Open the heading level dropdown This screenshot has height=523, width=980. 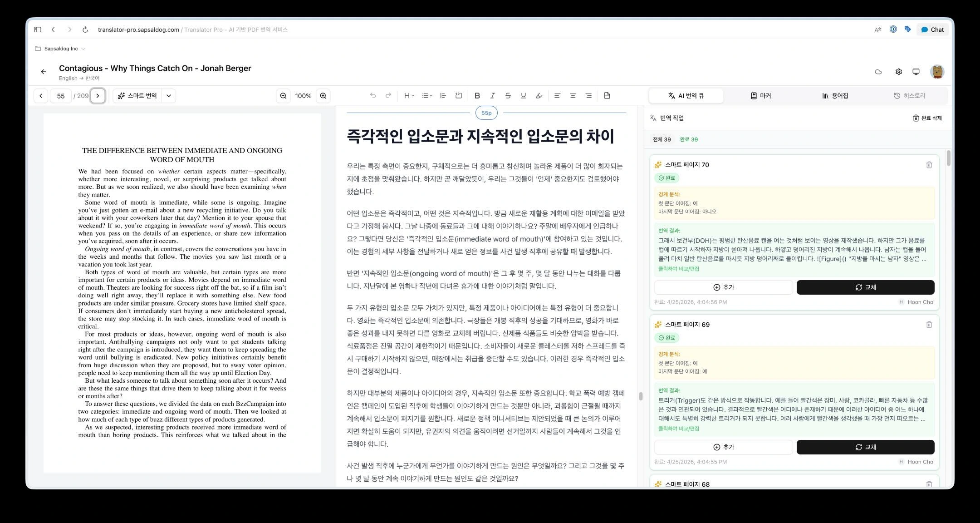pos(409,96)
